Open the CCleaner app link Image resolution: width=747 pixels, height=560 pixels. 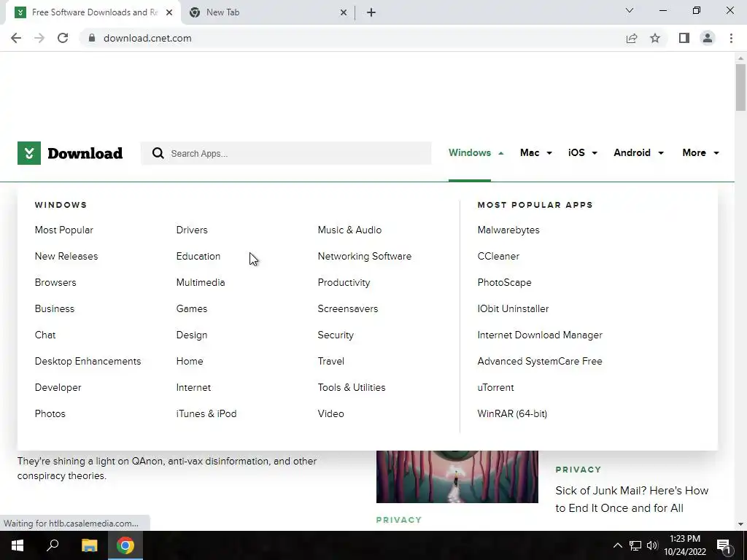[498, 256]
